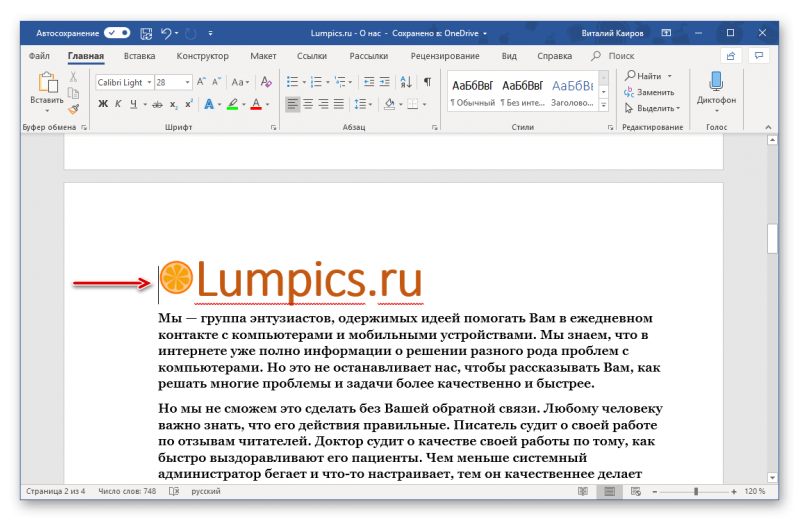This screenshot has width=800, height=521.
Task: Expand the styles gallery More arrow
Action: [x=604, y=105]
